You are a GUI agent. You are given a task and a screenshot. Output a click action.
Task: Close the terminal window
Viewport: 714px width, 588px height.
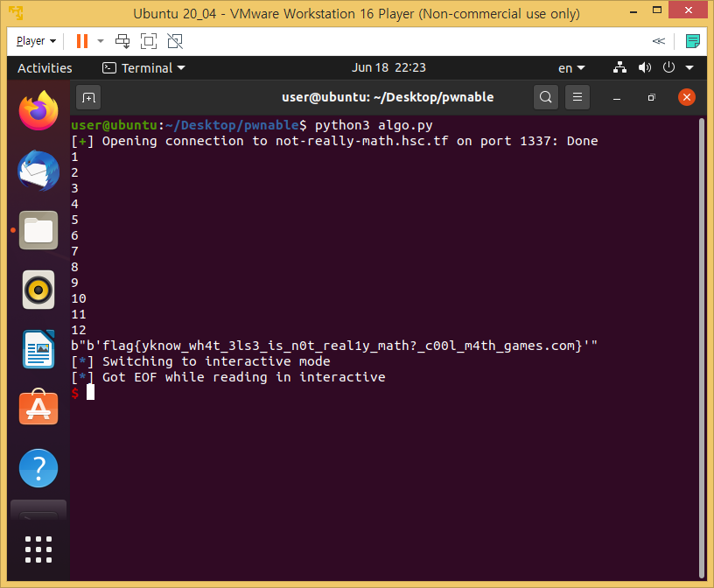click(686, 97)
